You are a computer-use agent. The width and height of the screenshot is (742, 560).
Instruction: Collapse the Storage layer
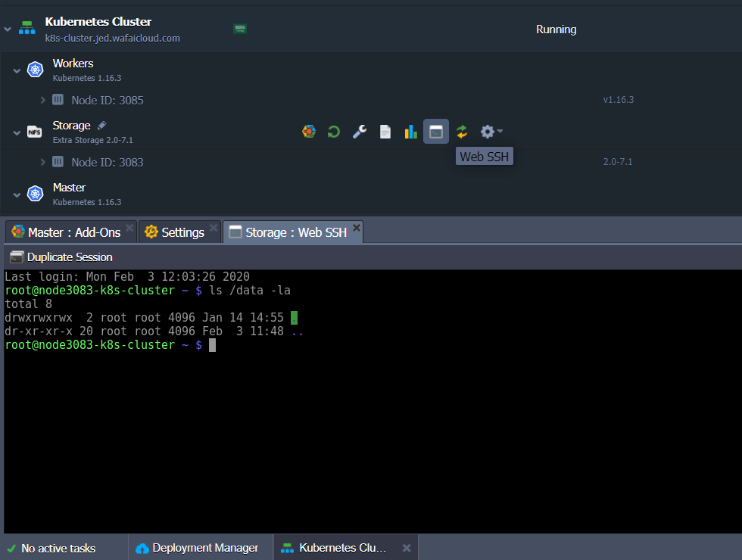coord(17,133)
